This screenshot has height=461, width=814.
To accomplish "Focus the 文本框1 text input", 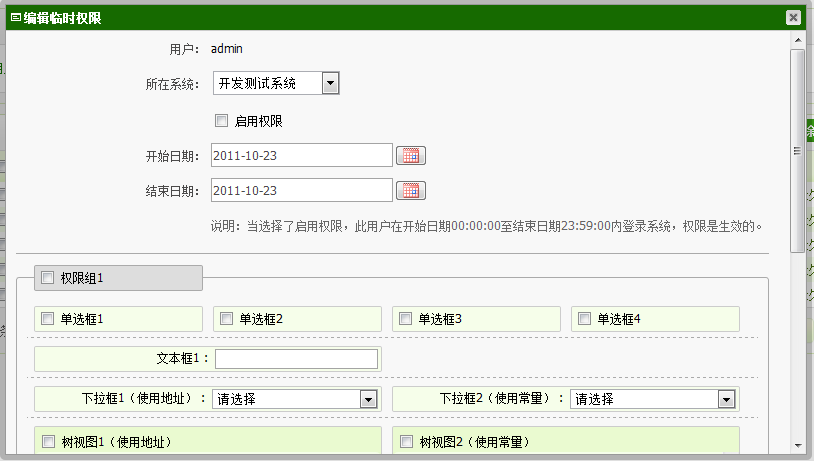I will click(296, 359).
